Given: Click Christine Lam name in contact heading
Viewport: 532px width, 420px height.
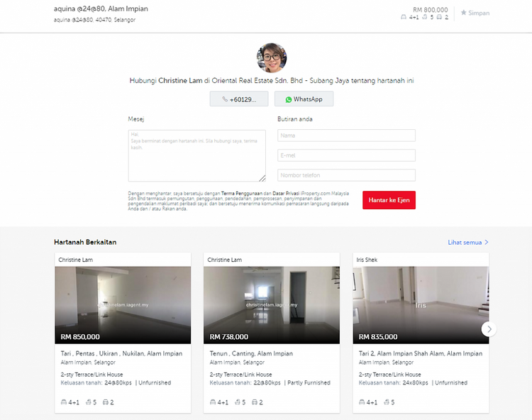Looking at the screenshot, I should tap(180, 81).
